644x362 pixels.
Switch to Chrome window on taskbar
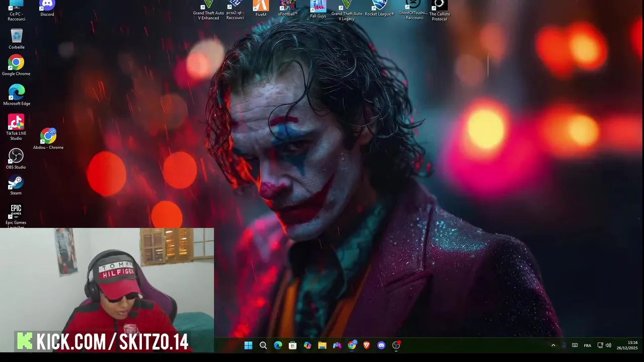352,345
